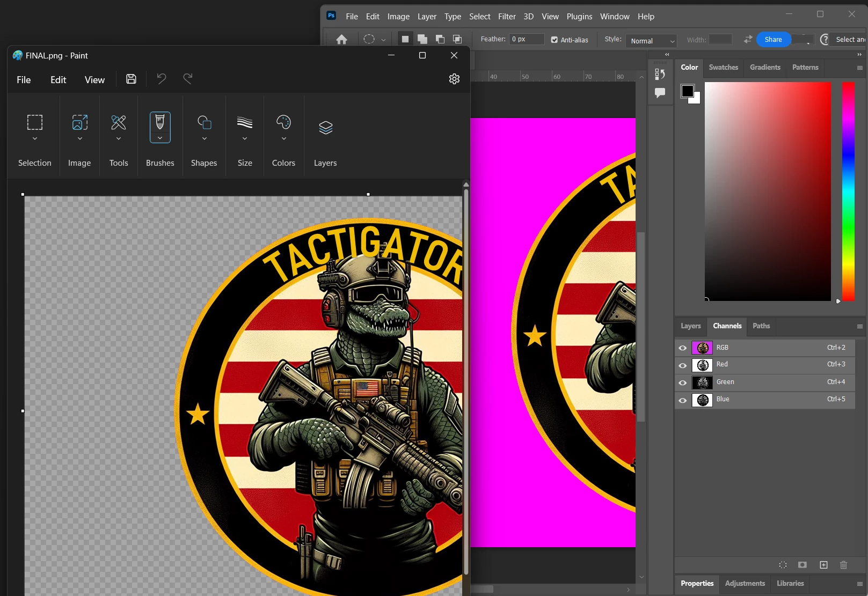The height and width of the screenshot is (596, 868).
Task: Toggle the Anti-alias checkbox
Action: click(555, 40)
